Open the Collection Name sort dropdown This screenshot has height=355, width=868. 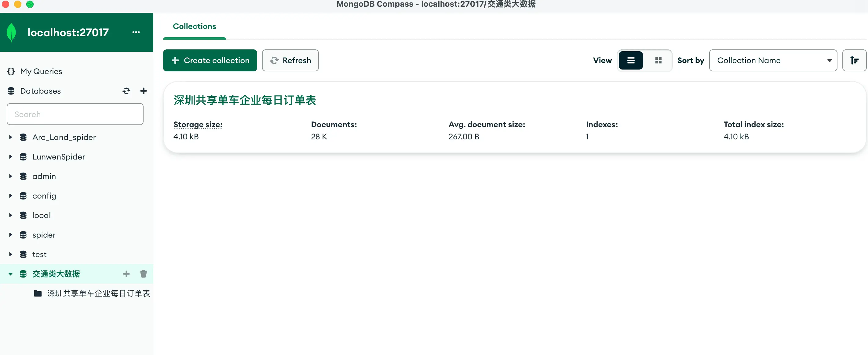tap(772, 60)
